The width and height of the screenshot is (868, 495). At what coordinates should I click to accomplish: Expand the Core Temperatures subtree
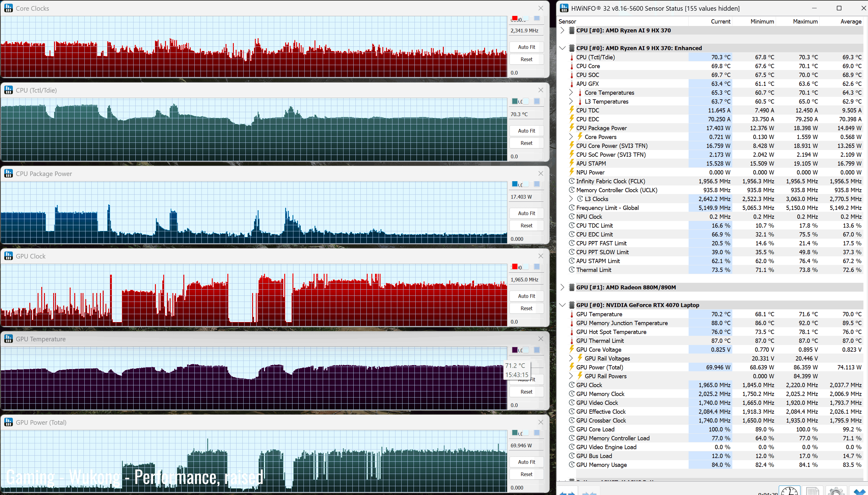click(x=571, y=93)
